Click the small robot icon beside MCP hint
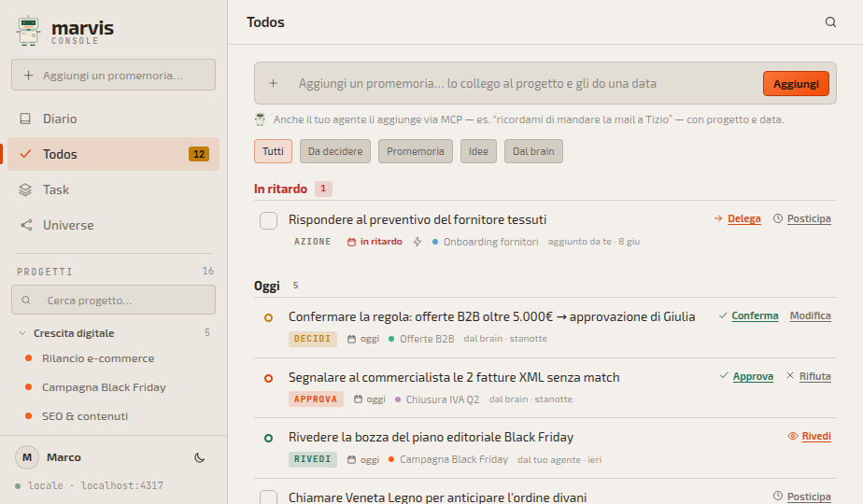 (260, 119)
